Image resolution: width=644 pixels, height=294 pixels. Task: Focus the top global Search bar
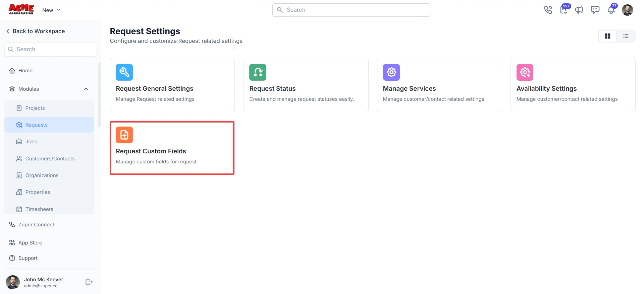351,10
